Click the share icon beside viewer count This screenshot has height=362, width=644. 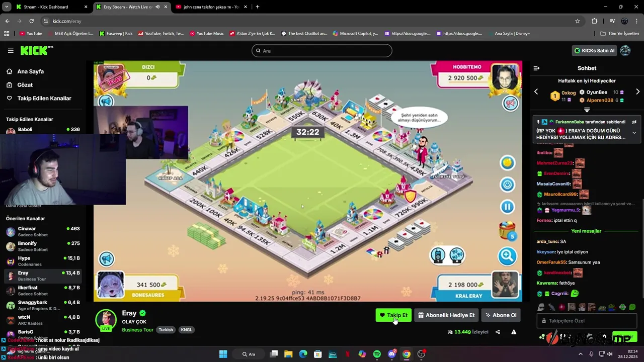[498, 332]
